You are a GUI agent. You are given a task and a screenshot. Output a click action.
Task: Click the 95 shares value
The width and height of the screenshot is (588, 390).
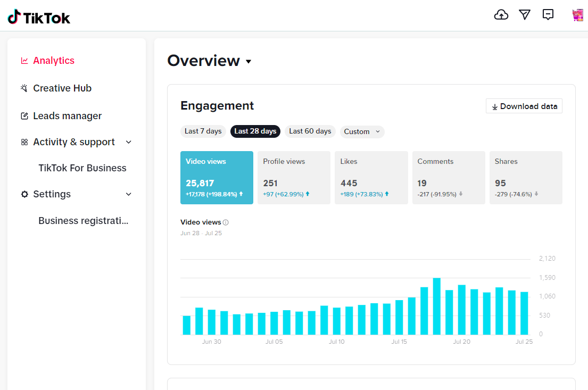(500, 183)
